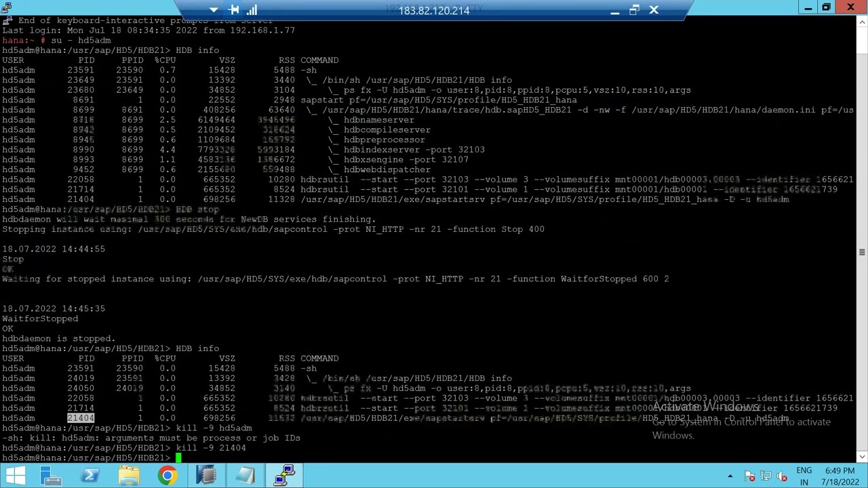Switch the ENG IN input language
868x488 pixels.
(x=804, y=476)
